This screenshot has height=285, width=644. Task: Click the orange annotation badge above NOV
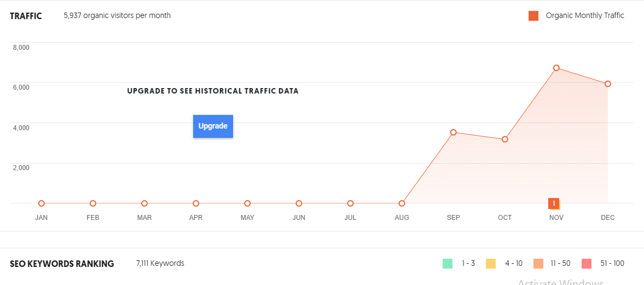pyautogui.click(x=554, y=203)
